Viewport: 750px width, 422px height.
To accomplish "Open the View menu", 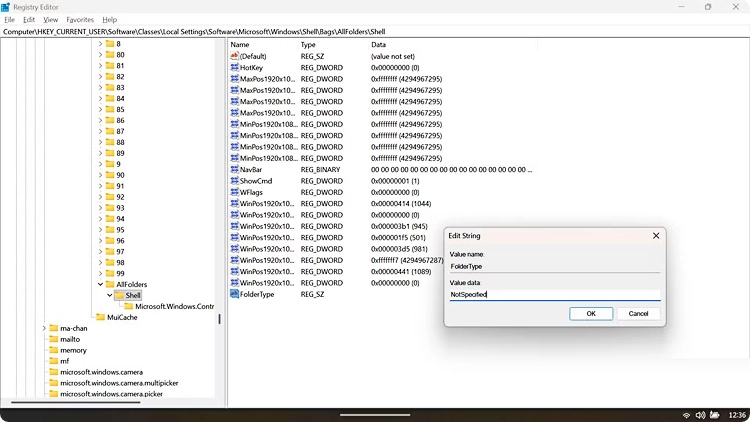I will (50, 20).
